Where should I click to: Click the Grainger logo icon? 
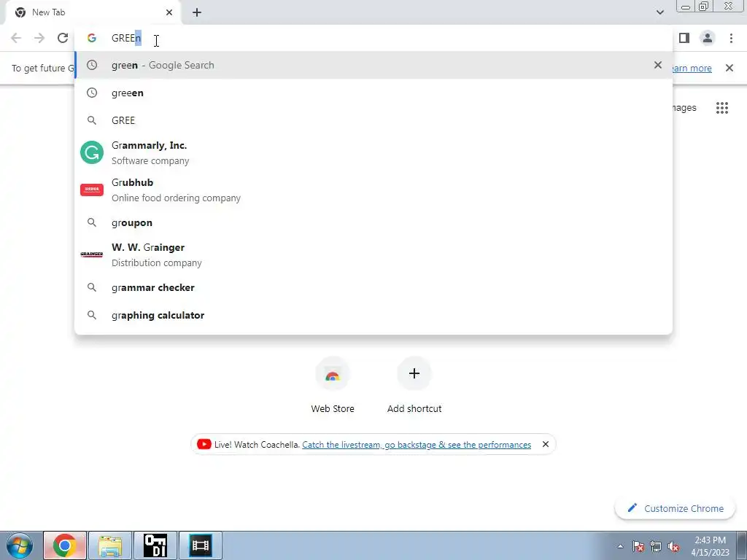tap(92, 254)
